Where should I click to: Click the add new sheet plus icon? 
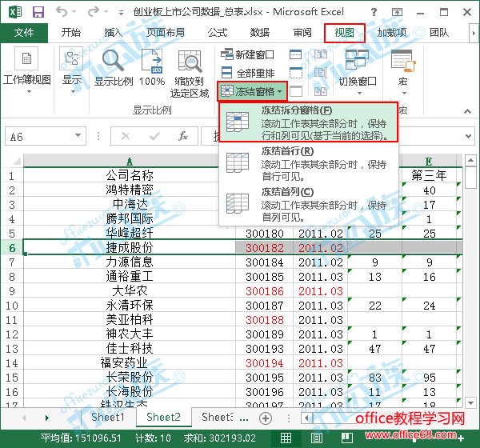(x=265, y=418)
